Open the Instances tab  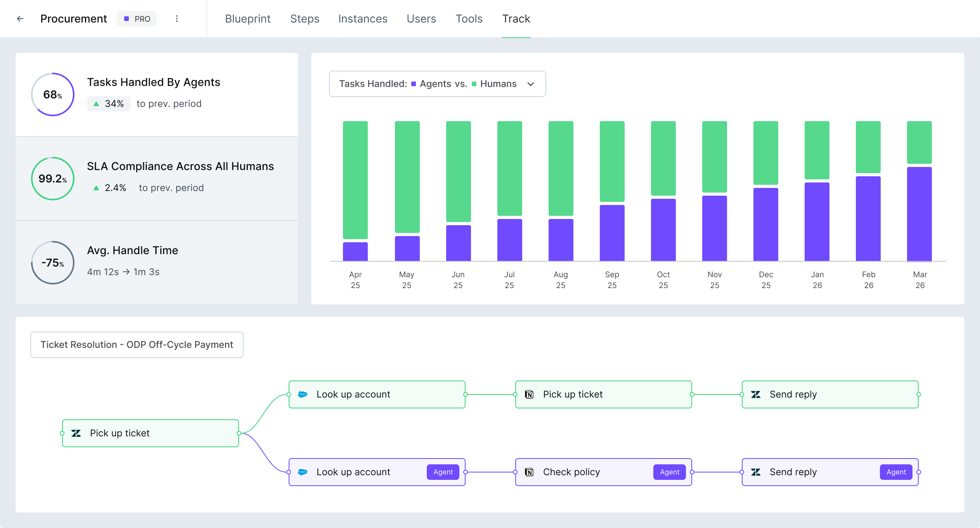point(362,19)
